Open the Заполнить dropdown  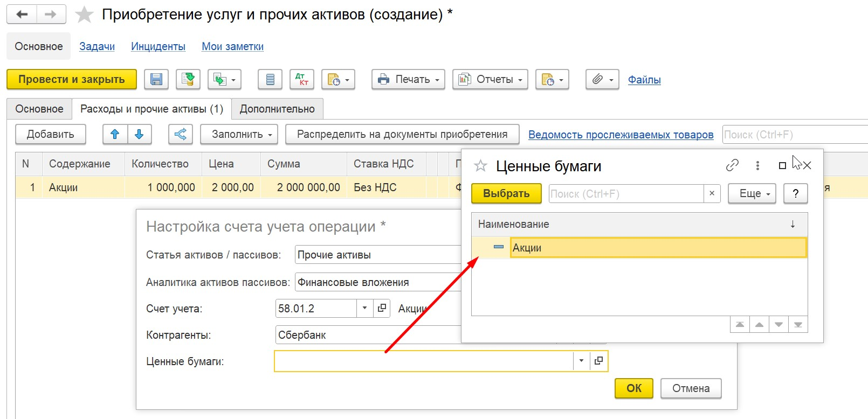coord(239,134)
